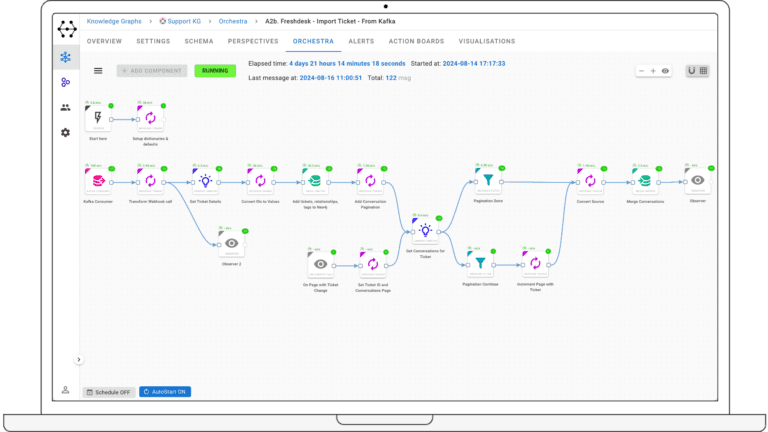Click zoom out minus control
Viewport: 768px width, 432px height.
pyautogui.click(x=643, y=71)
